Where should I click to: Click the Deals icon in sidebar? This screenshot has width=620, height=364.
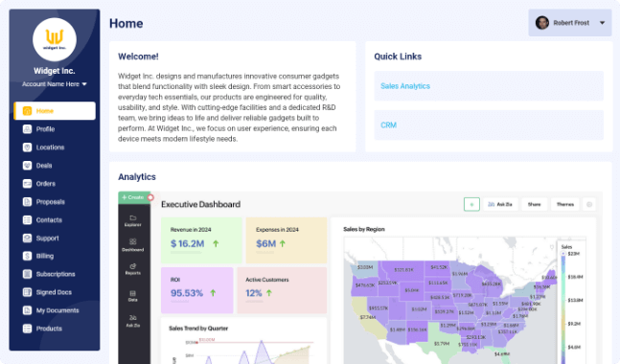[27, 166]
